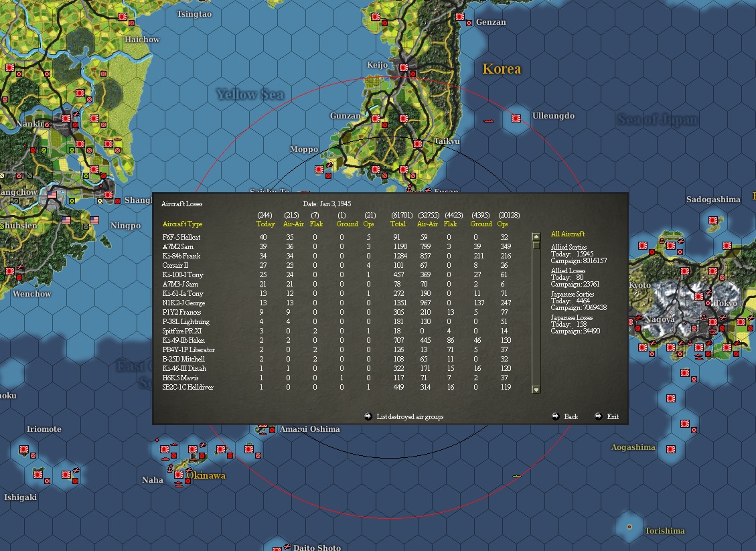Screen dimensions: 756x551
Task: Select the P1Y2 Frances row
Action: point(337,312)
